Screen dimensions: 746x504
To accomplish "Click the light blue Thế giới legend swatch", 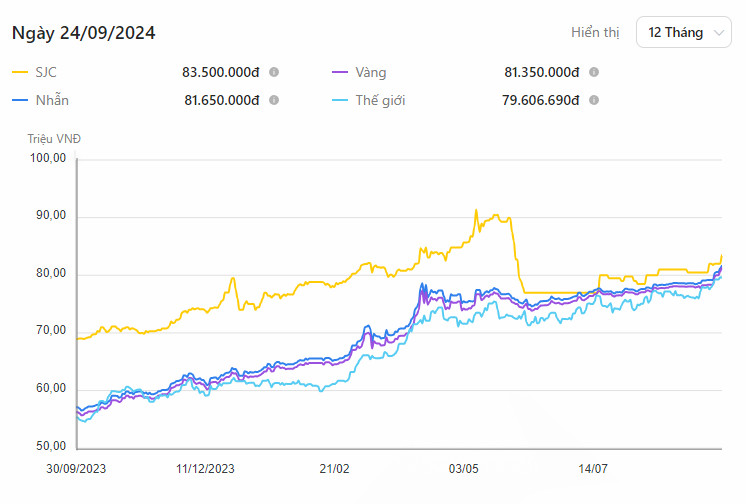I will pos(339,101).
